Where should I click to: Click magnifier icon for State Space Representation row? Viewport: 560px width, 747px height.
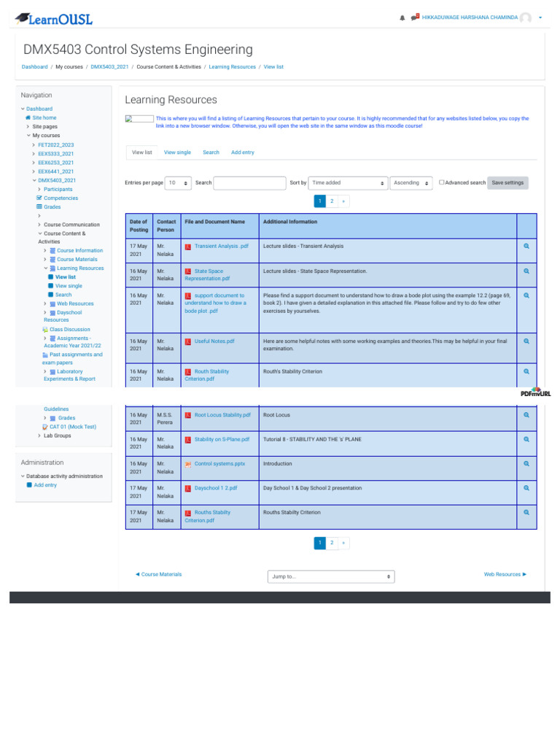tap(526, 271)
